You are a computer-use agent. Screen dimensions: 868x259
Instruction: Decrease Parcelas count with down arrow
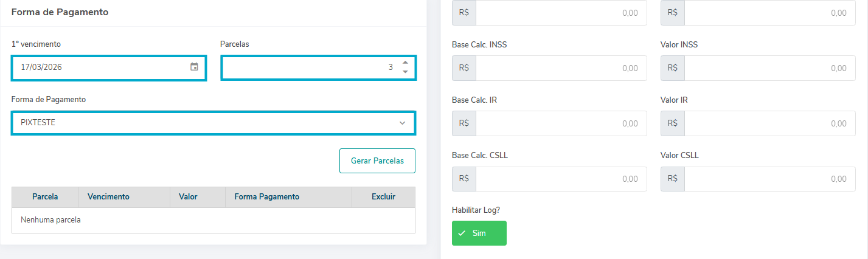405,72
